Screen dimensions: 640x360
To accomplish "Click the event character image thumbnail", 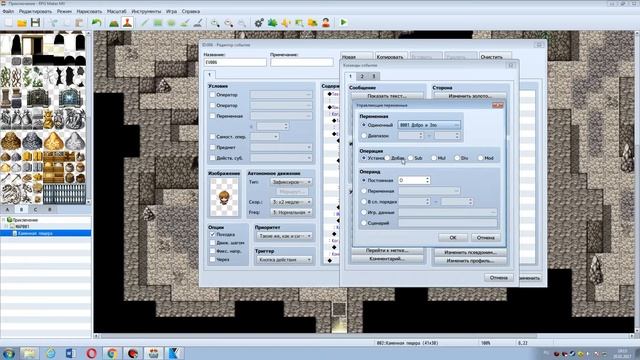I will 224,197.
